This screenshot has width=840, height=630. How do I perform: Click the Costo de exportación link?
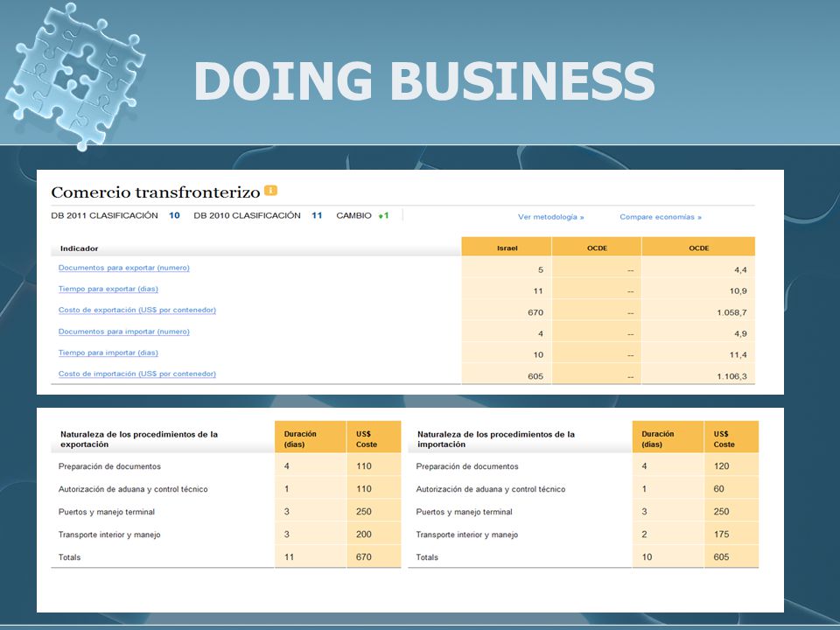click(137, 310)
